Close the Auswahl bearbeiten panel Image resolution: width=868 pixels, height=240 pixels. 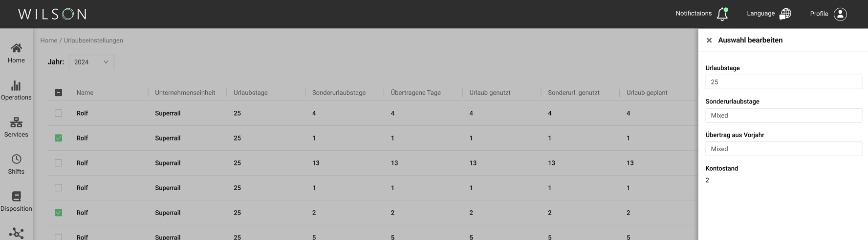(x=709, y=40)
